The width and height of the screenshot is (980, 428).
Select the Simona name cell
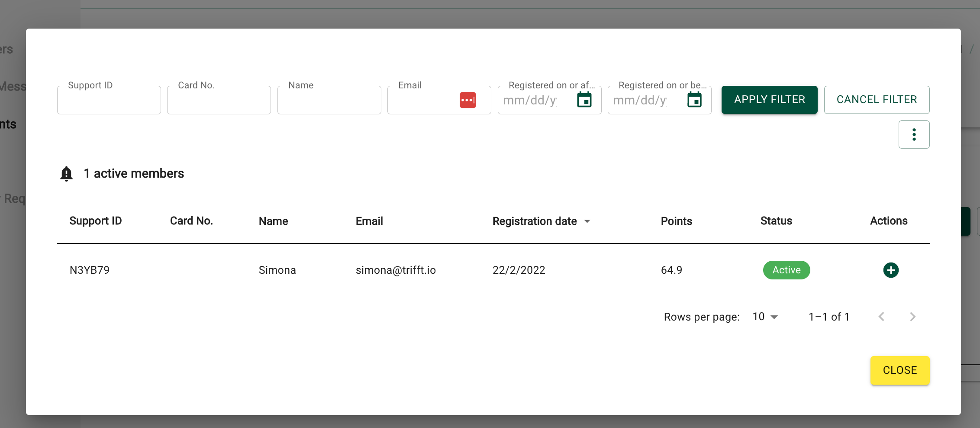277,270
